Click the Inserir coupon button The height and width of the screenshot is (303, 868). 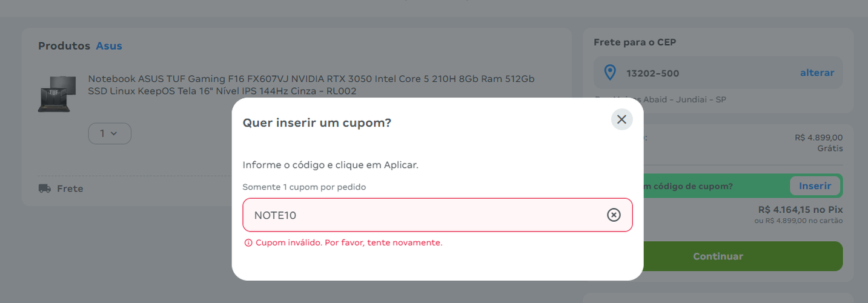[x=815, y=185]
